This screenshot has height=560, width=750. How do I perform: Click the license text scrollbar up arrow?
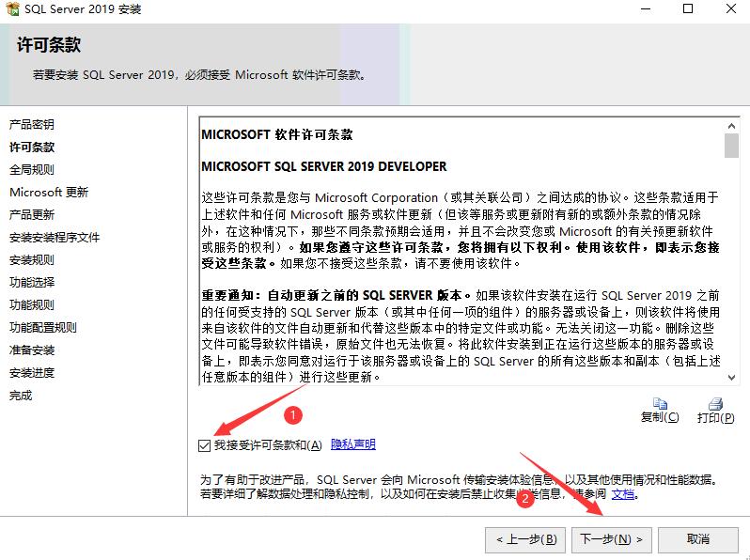731,126
